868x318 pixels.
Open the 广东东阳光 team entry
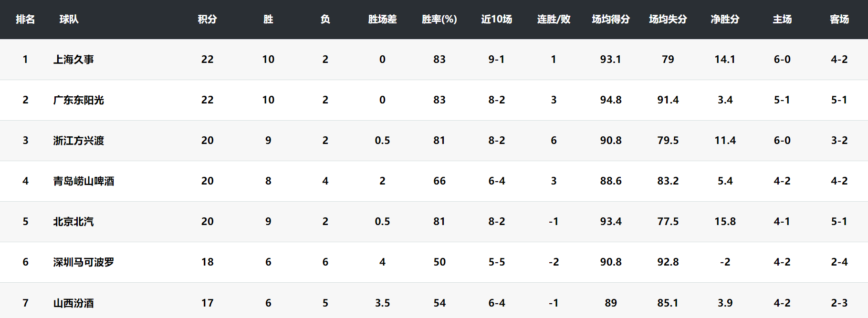[79, 100]
